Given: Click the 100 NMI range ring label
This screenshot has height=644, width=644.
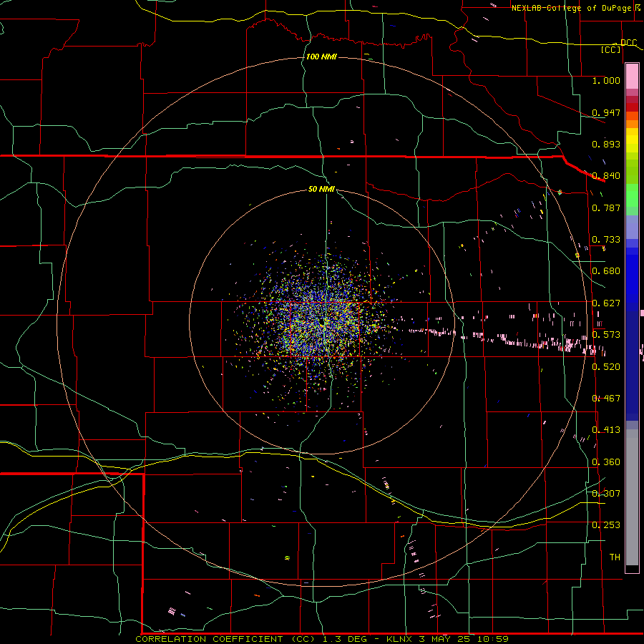Looking at the screenshot, I should click(x=321, y=57).
